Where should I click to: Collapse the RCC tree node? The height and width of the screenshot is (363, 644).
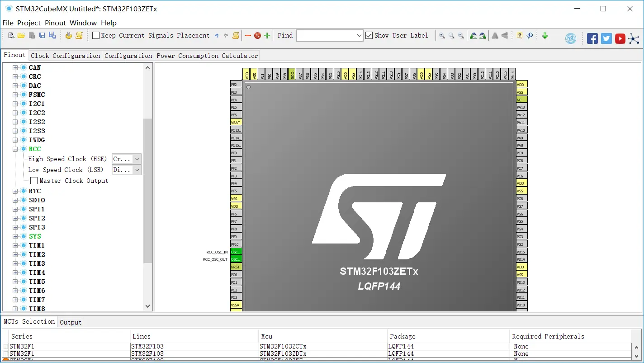point(15,149)
